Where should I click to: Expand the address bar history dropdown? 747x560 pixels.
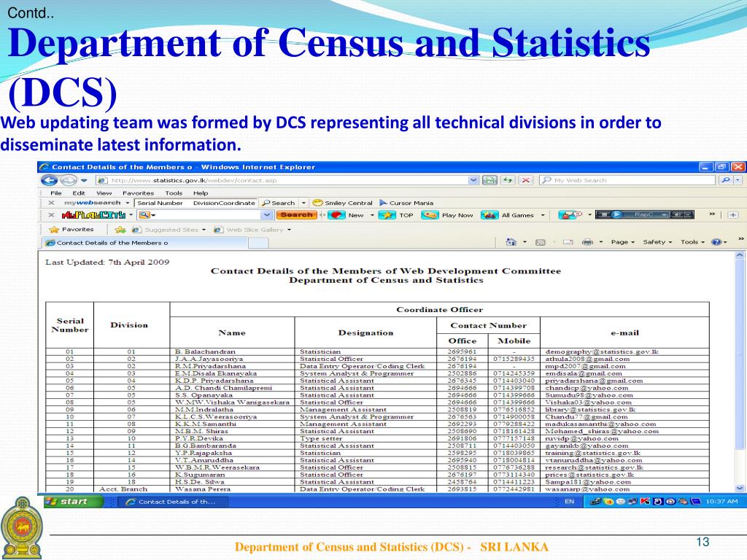(x=473, y=181)
